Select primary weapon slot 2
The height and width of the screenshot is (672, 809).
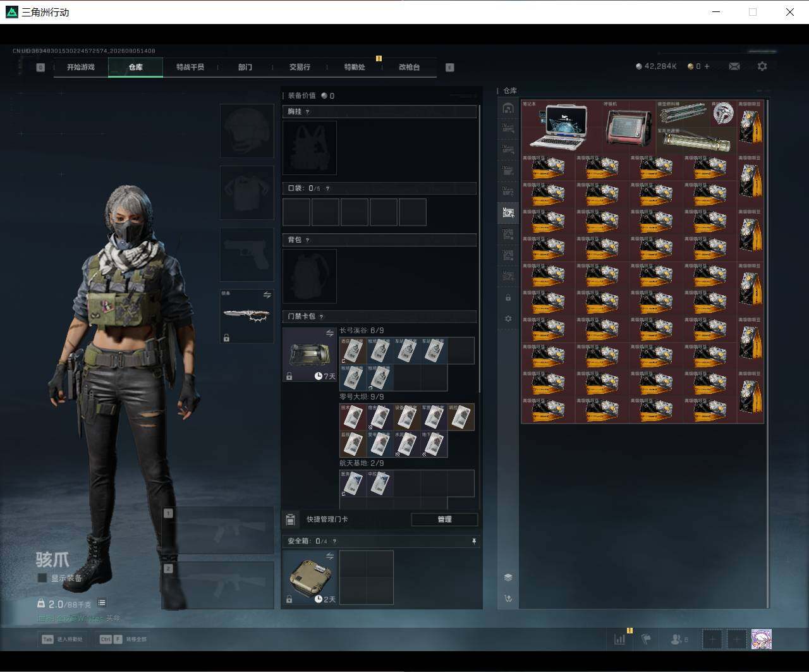217,585
